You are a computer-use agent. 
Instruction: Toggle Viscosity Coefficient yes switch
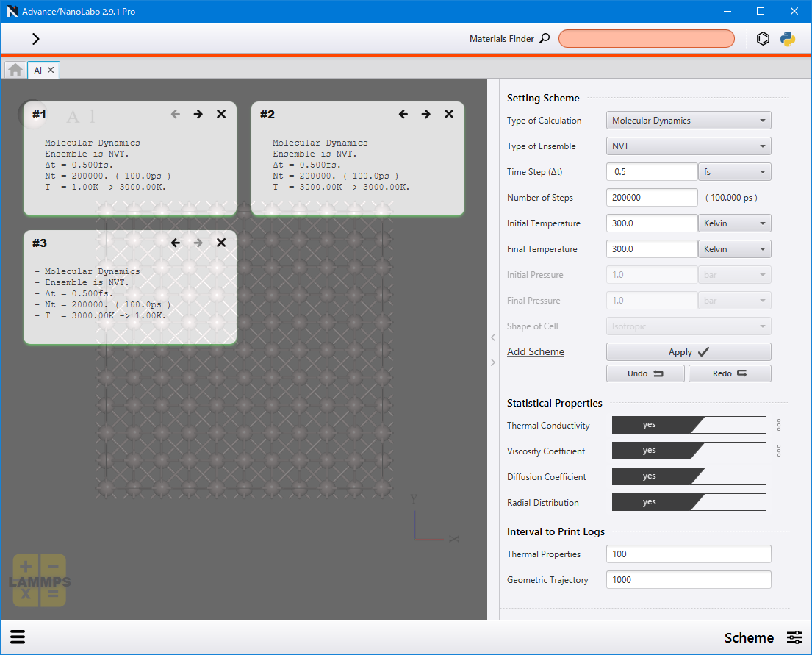click(x=689, y=451)
